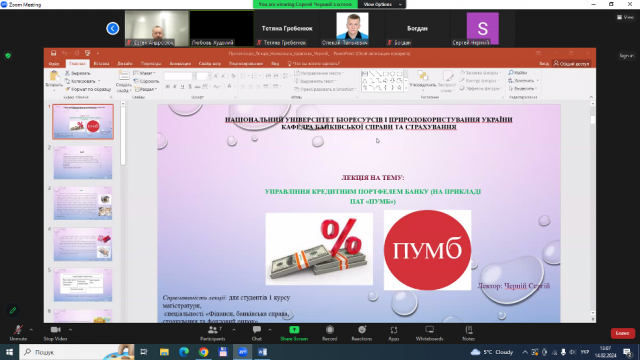The width and height of the screenshot is (640, 360).
Task: Click the blue previous-participants arrow
Action: coord(113,28)
